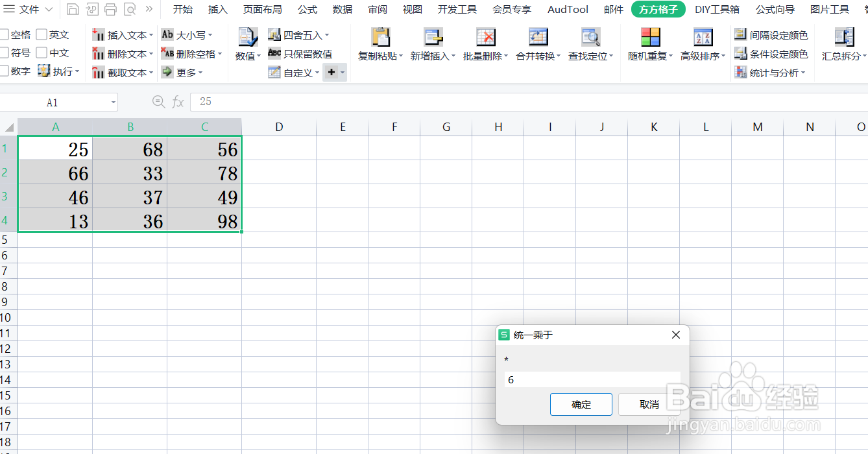Click the 查找定位 magnifier icon
Viewport: 868px width, 454px height.
click(591, 37)
